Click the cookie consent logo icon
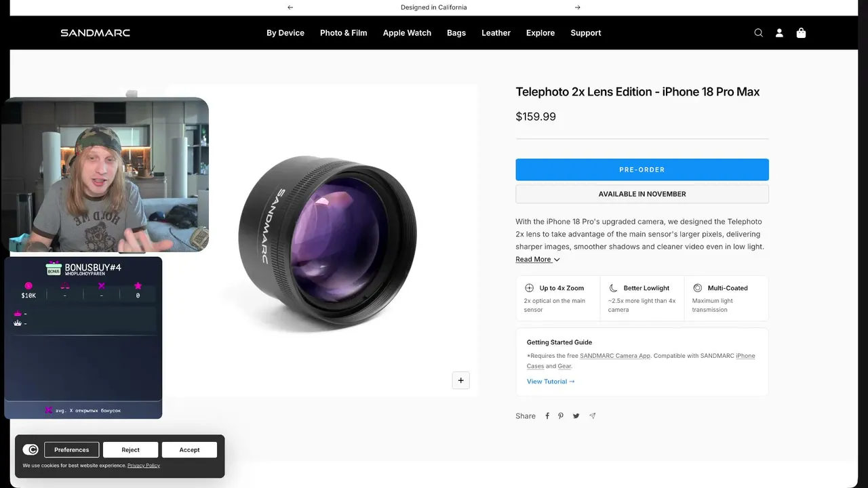868x488 pixels. pos(31,449)
